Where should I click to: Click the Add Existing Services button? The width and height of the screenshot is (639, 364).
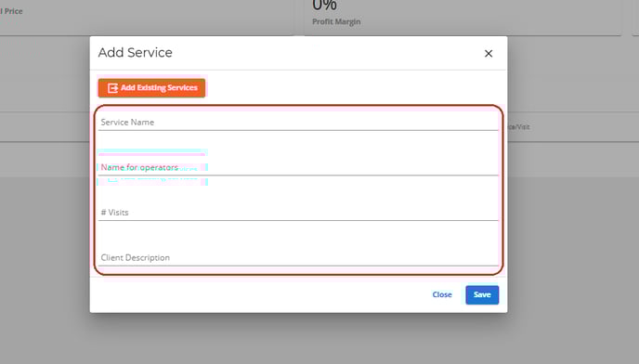coord(151,88)
